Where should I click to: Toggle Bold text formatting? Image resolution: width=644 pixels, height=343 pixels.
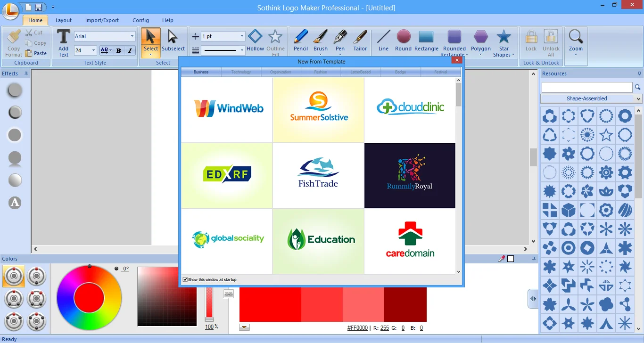click(x=119, y=50)
